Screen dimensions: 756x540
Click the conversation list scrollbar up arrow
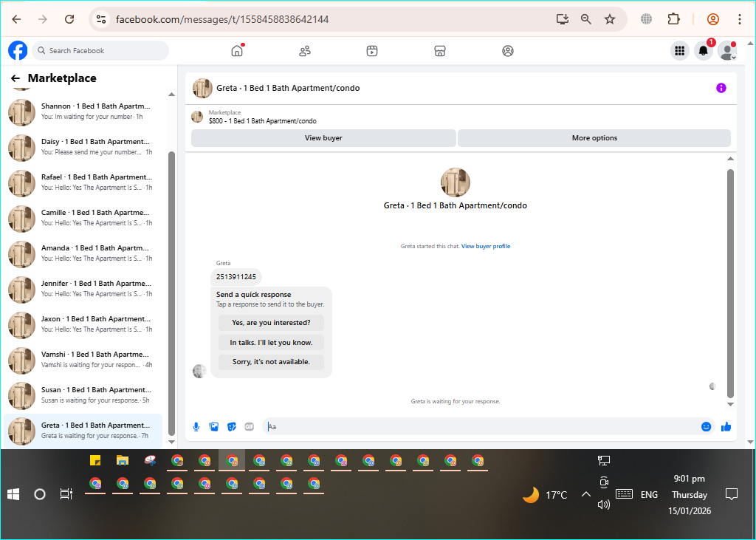pos(171,95)
